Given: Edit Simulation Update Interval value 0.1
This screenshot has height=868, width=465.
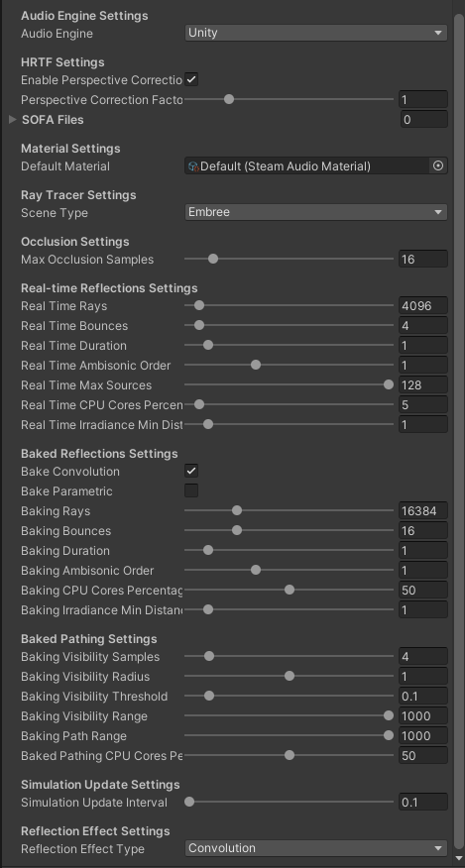Looking at the screenshot, I should [423, 803].
